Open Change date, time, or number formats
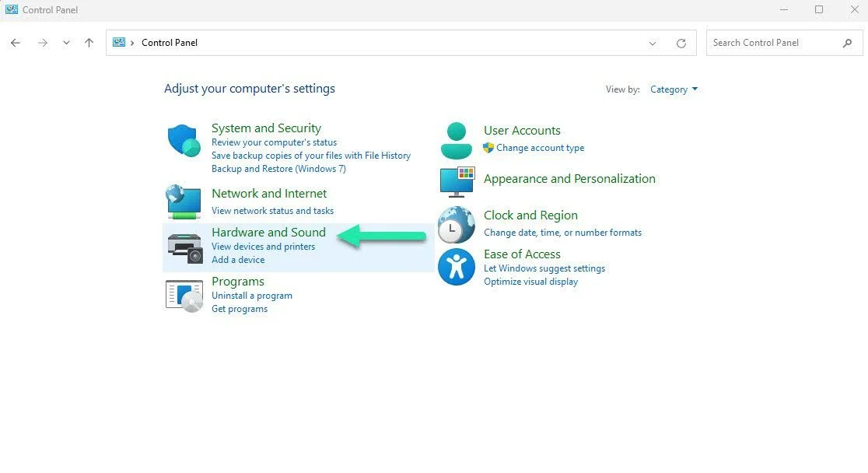This screenshot has width=868, height=473. (562, 232)
